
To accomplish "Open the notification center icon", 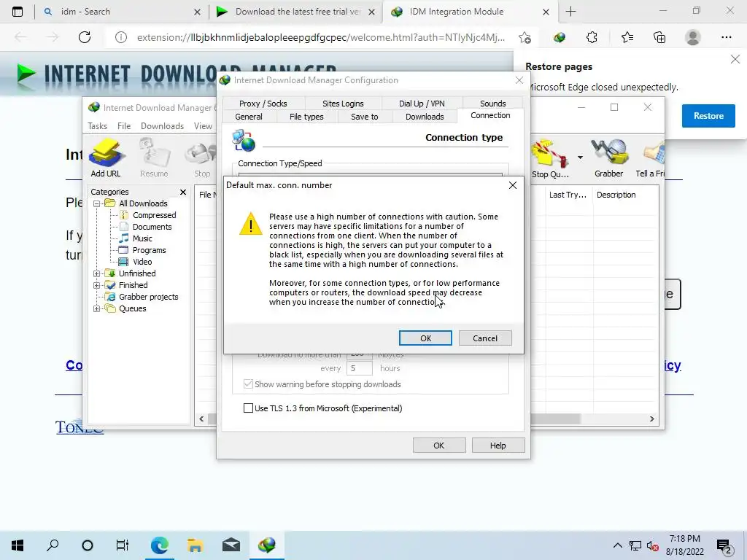I will tap(724, 546).
